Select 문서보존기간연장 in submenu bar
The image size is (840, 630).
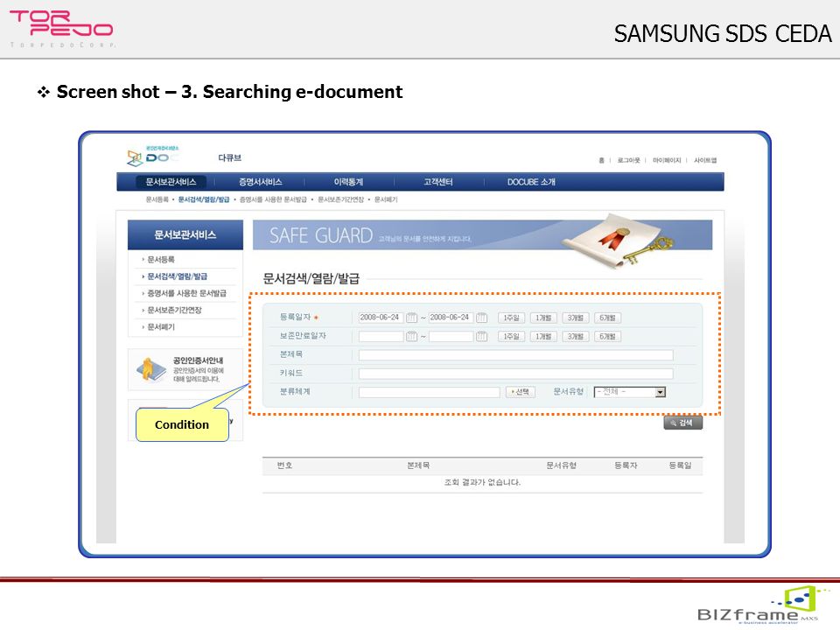click(x=340, y=199)
